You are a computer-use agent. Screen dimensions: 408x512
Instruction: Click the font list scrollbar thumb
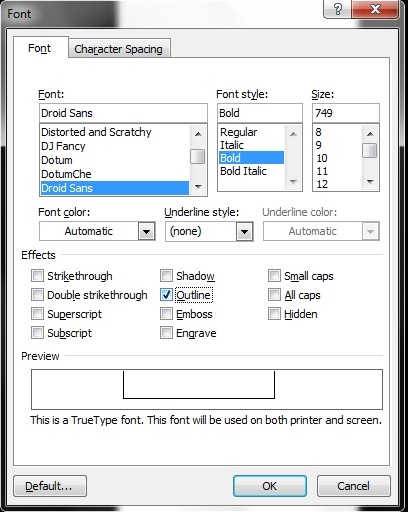(x=198, y=156)
